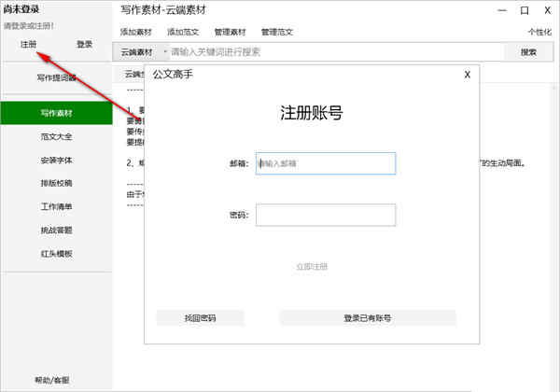Image resolution: width=560 pixels, height=392 pixels.
Task: Select 挑战答题 in the sidebar
Action: pyautogui.click(x=56, y=230)
